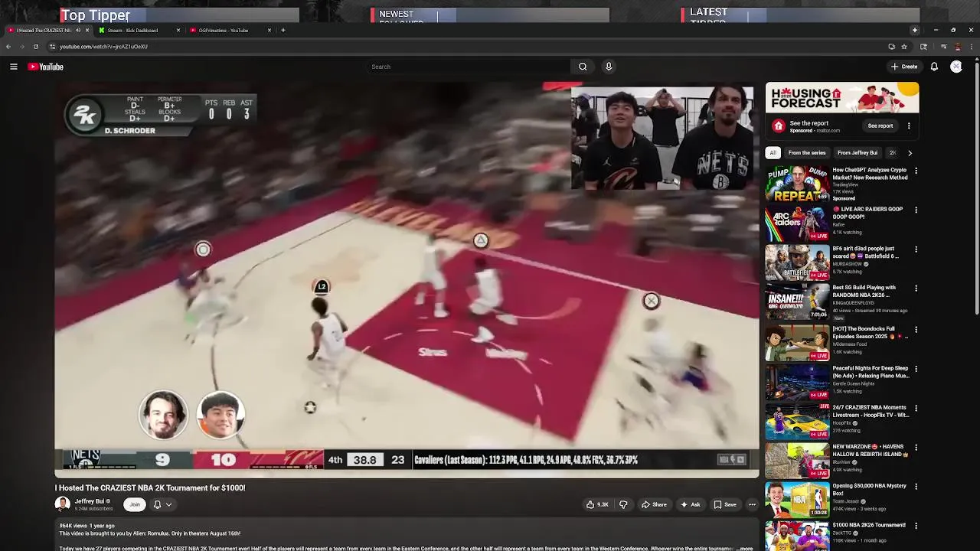Open Jeffrey Bui channel avatar
980x551 pixels.
click(x=62, y=504)
